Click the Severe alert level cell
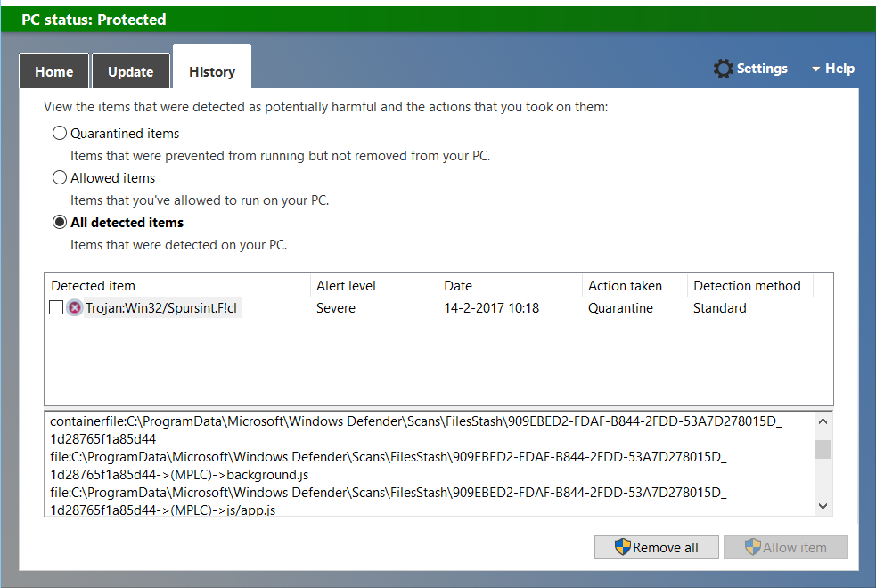 [336, 308]
